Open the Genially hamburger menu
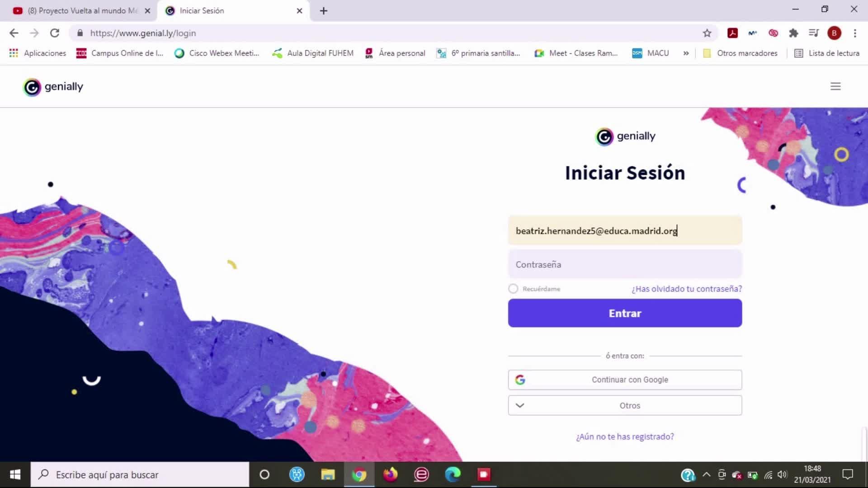The width and height of the screenshot is (868, 488). (835, 86)
